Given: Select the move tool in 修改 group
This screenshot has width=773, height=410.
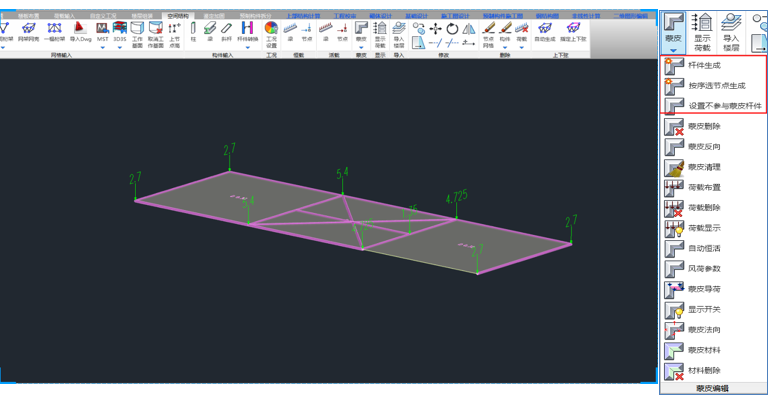Looking at the screenshot, I should point(435,28).
